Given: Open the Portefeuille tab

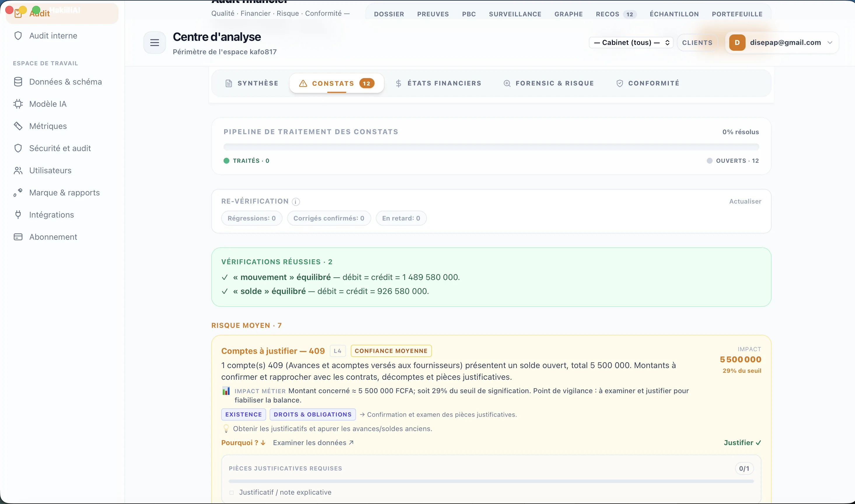Looking at the screenshot, I should coord(737,14).
